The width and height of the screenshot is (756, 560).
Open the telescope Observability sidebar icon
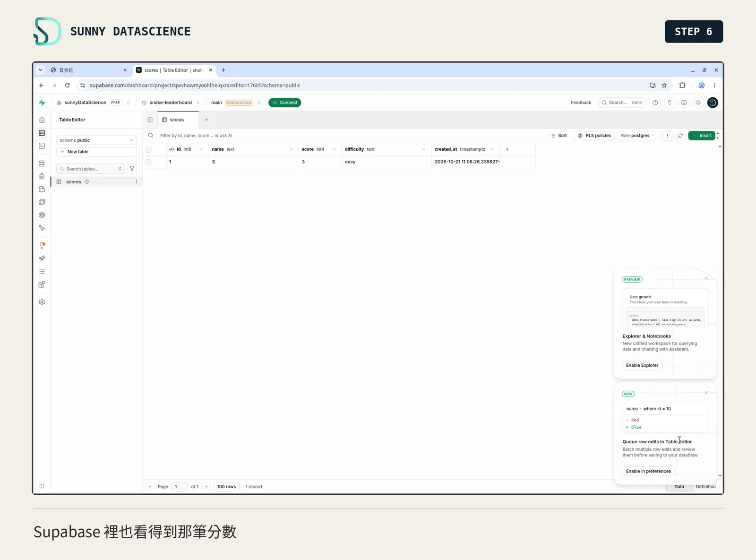[x=42, y=258]
